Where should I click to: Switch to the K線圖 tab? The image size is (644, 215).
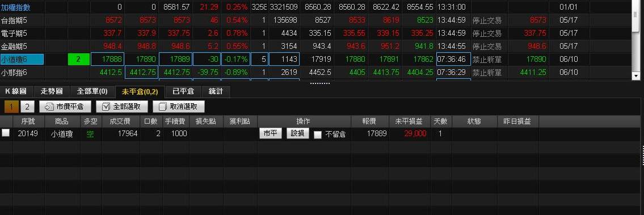[16, 91]
